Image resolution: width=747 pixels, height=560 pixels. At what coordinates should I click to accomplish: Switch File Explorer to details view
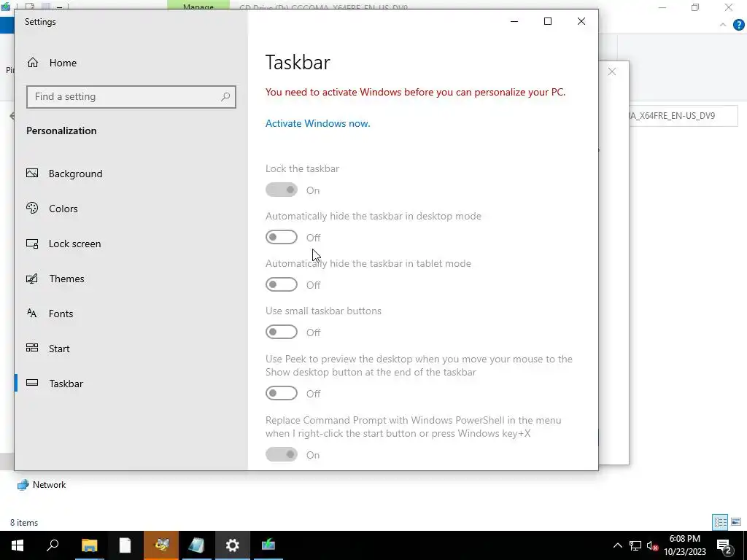pos(720,522)
